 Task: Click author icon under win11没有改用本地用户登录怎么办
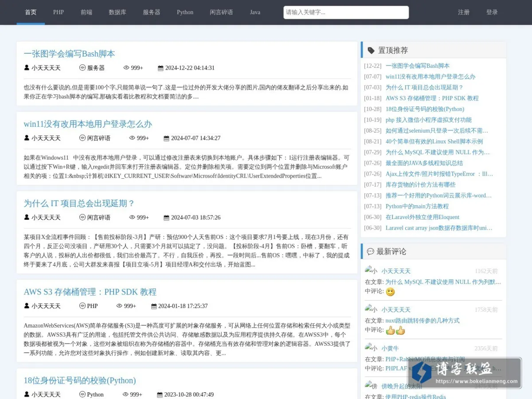pos(27,138)
